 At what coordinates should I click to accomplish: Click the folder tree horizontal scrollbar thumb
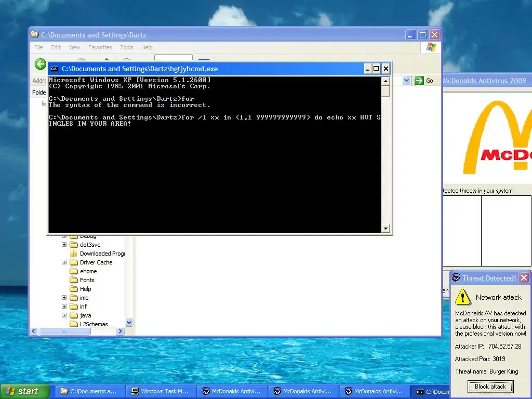tap(65, 331)
